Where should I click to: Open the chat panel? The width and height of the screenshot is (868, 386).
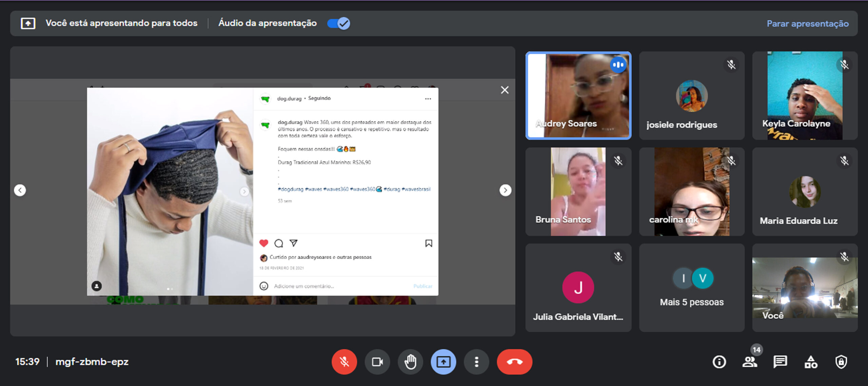[x=780, y=362]
